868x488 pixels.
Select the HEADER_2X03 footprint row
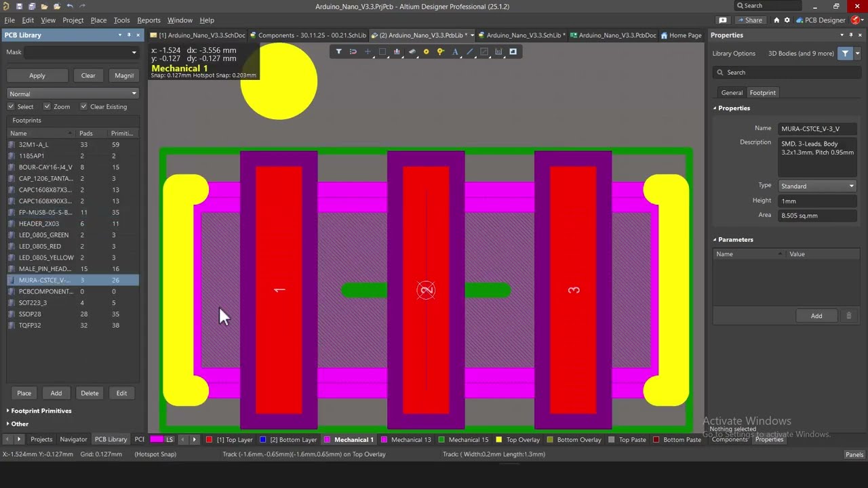pyautogui.click(x=73, y=224)
